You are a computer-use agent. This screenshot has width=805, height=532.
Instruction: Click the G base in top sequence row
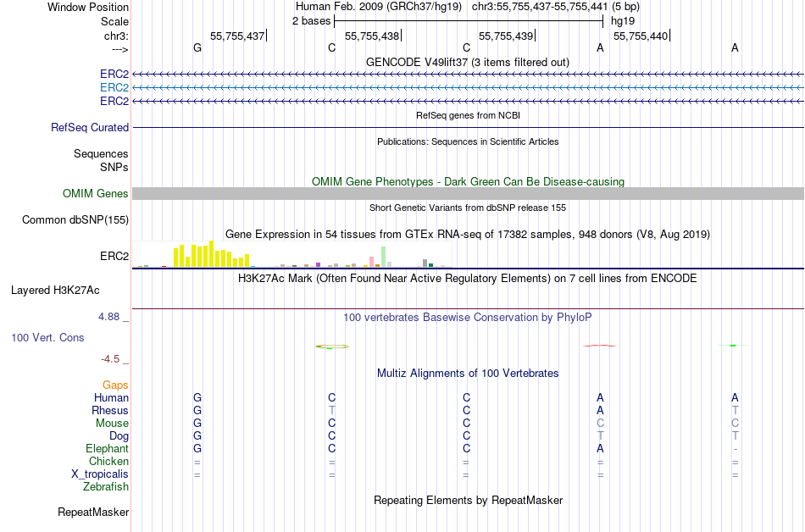point(197,47)
